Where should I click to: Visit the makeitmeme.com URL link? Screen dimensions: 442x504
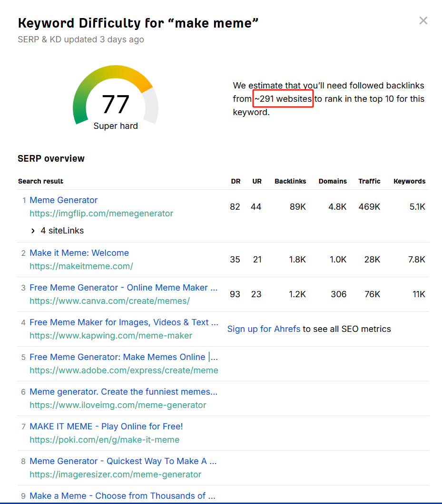point(81,266)
